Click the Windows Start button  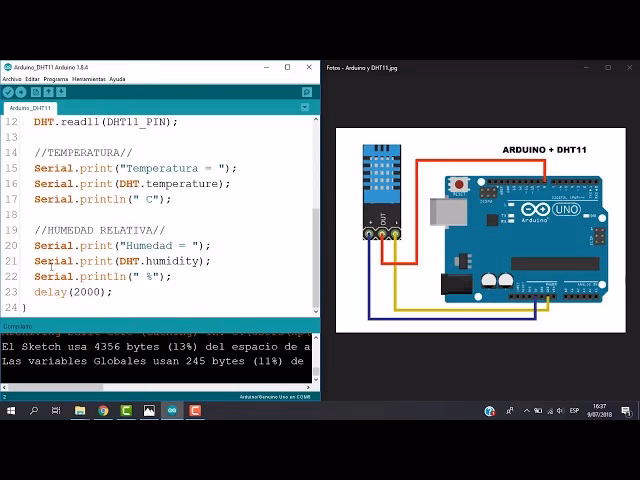11,411
